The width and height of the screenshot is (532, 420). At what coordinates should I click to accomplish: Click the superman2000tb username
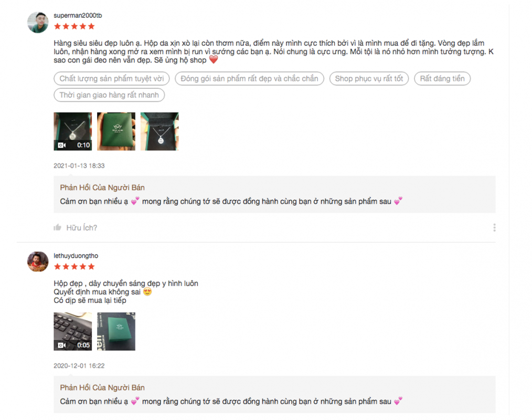(78, 16)
